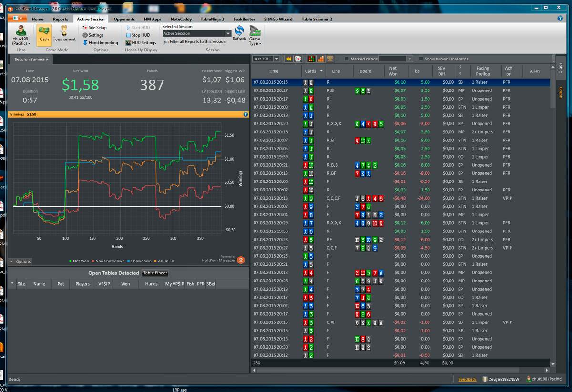Image resolution: width=572 pixels, height=392 pixels.
Task: Click the playing cards replayer icon
Action: click(298, 59)
